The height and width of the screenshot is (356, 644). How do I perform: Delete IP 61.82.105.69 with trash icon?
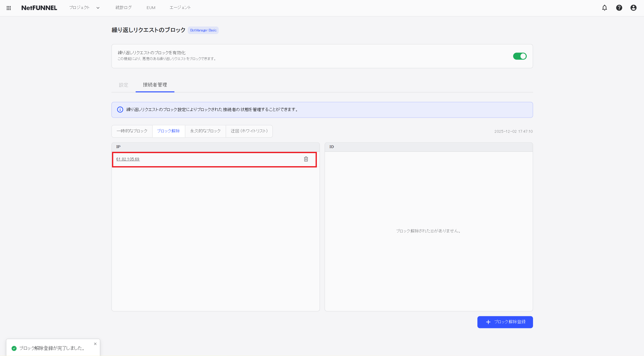pyautogui.click(x=306, y=159)
